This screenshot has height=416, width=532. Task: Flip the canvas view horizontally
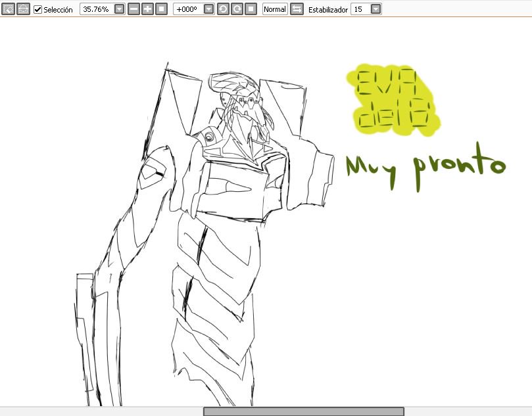tap(297, 9)
